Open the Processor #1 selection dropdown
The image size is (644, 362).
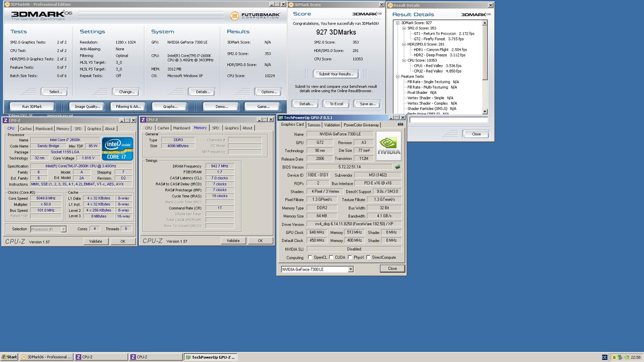click(63, 229)
